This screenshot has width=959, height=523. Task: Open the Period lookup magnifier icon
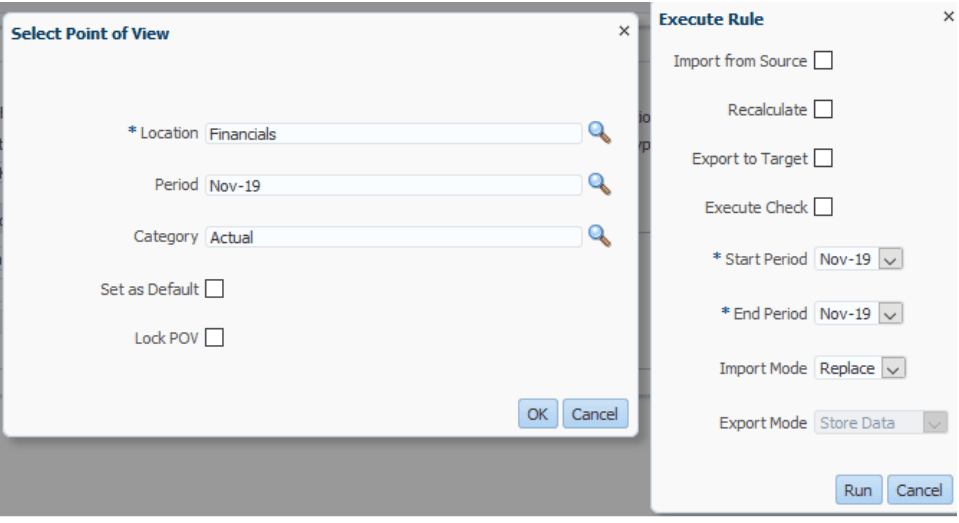click(x=598, y=184)
